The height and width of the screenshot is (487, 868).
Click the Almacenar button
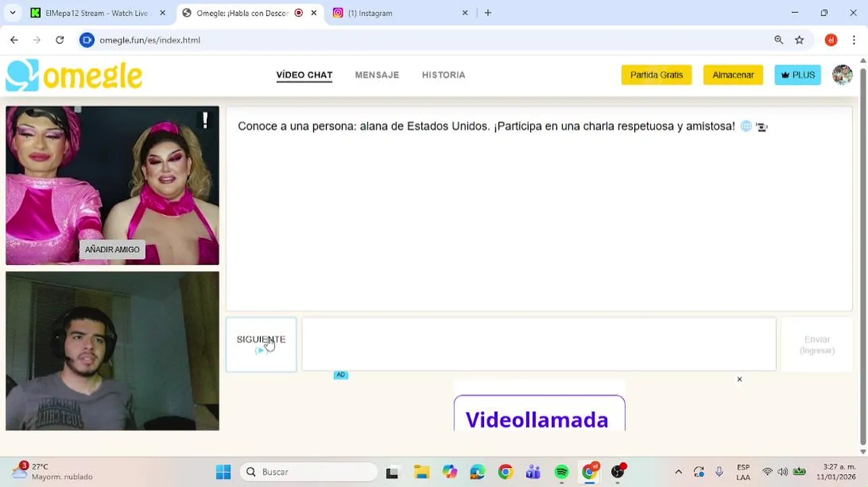pos(733,75)
